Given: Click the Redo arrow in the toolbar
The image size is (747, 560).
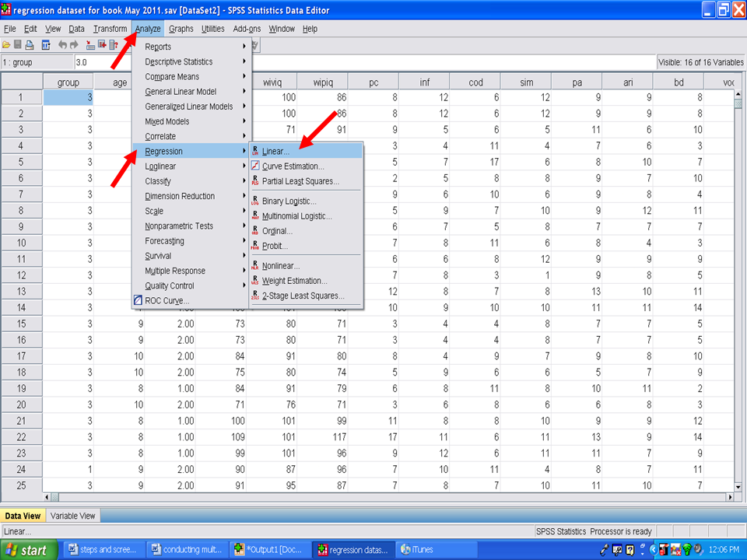Looking at the screenshot, I should click(75, 45).
